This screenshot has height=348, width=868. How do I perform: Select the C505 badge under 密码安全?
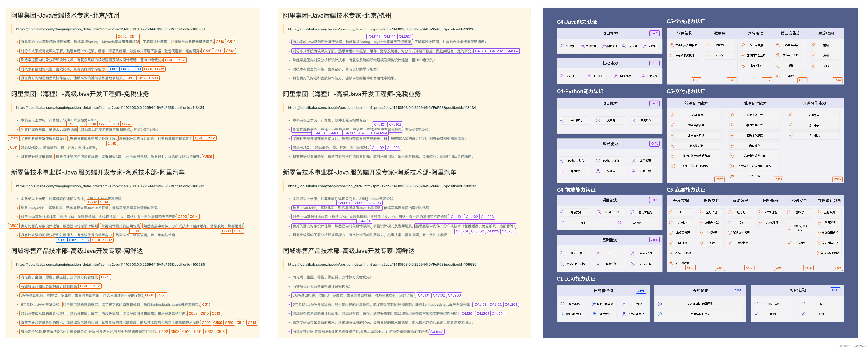(x=808, y=268)
